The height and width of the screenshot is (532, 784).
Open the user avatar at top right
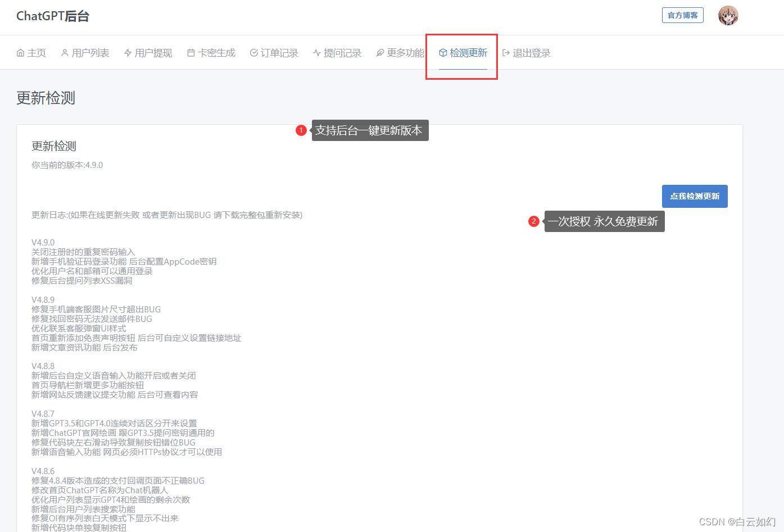tap(728, 15)
